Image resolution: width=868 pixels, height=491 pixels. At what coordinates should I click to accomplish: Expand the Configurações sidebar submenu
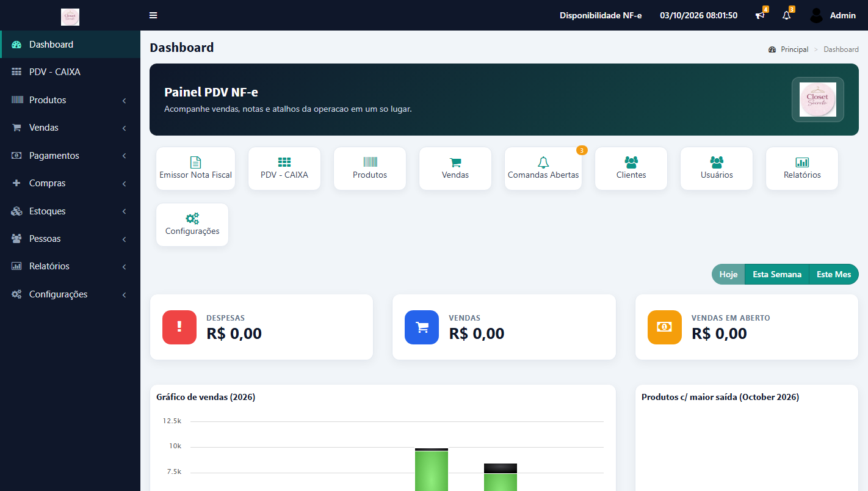70,294
